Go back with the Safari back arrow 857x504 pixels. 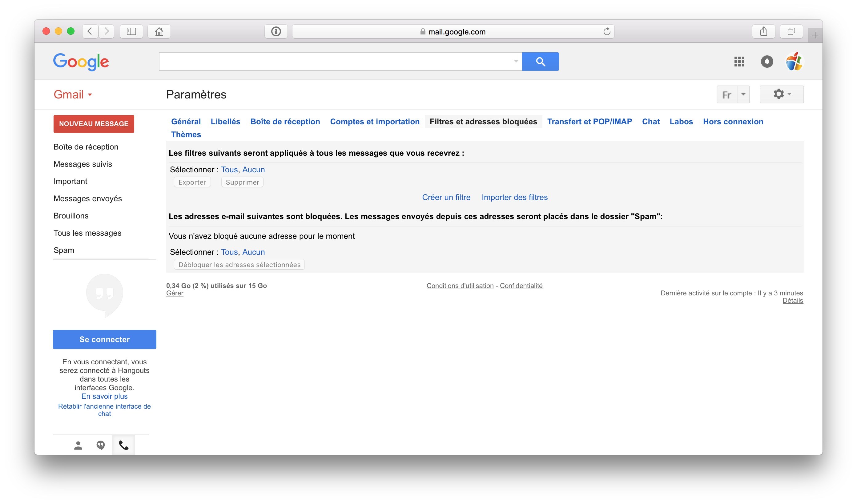point(90,31)
